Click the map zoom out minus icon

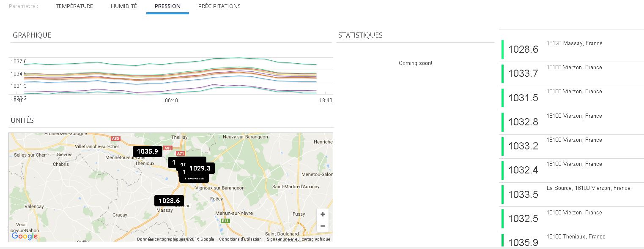pos(323,226)
